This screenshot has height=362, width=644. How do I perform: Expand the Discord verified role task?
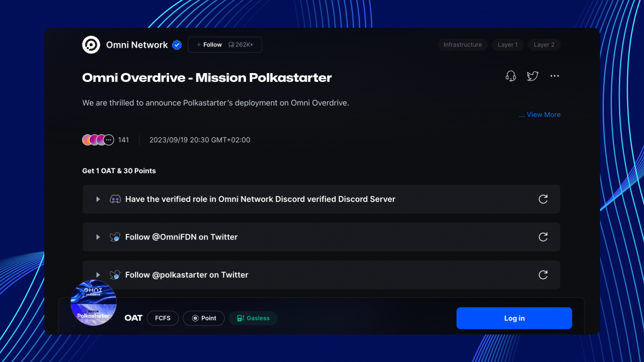click(98, 199)
